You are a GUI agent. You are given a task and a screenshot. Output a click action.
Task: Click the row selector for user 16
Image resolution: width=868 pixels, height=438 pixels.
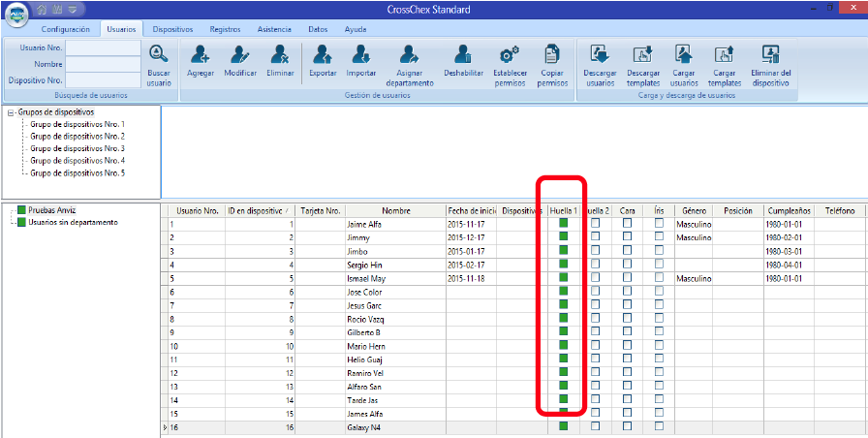click(164, 427)
